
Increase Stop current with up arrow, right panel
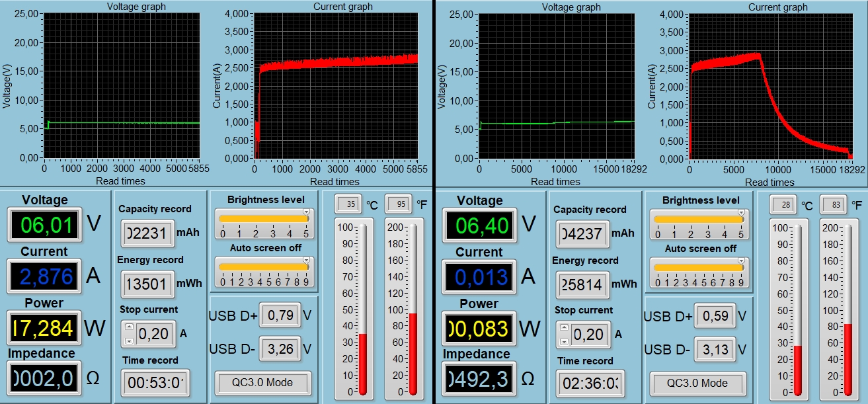click(564, 329)
